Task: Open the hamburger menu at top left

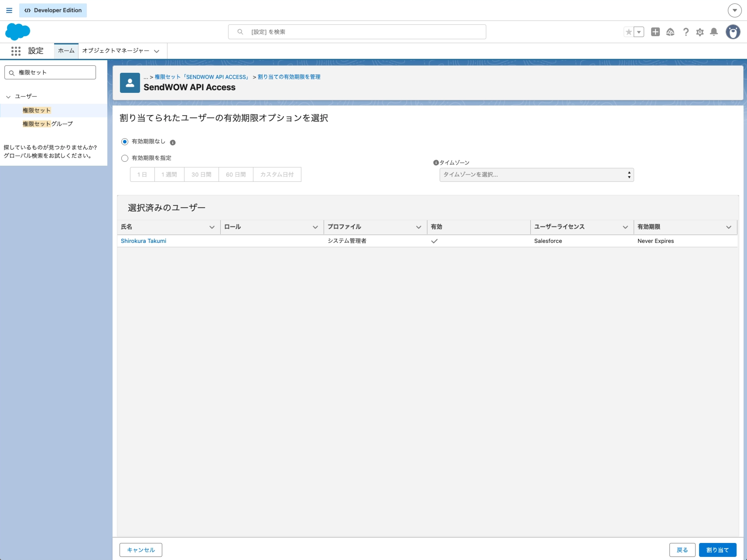Action: pyautogui.click(x=9, y=10)
